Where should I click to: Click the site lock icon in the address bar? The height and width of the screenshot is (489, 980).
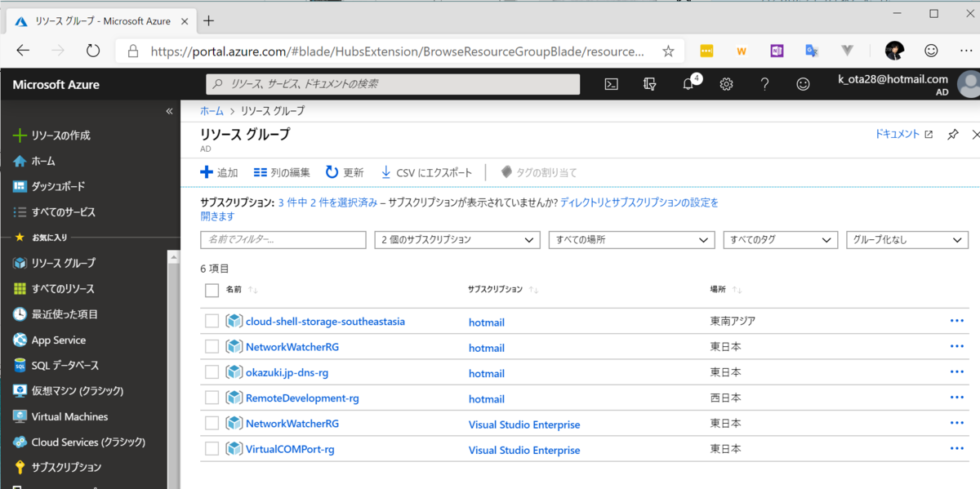pyautogui.click(x=133, y=51)
